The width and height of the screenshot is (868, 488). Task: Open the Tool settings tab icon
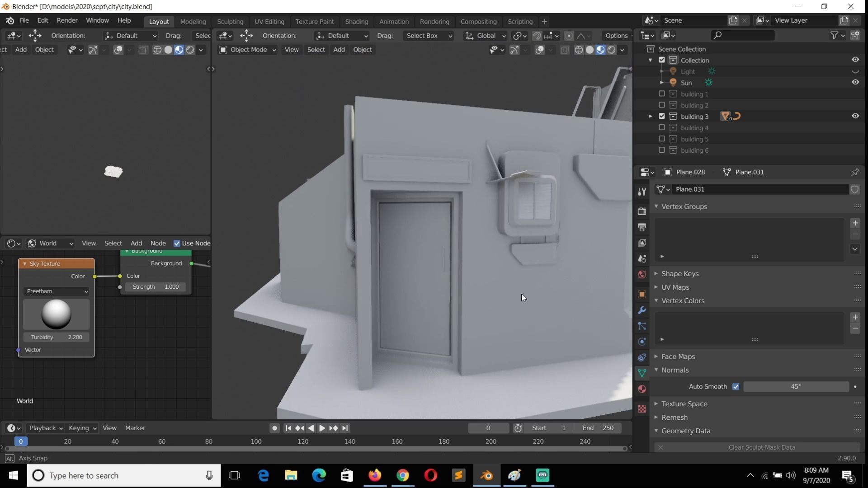[x=642, y=192]
